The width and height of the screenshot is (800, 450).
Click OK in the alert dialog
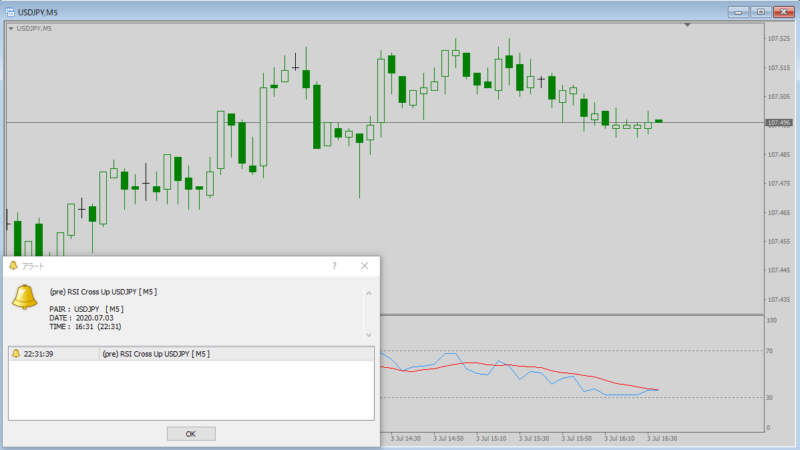tap(191, 434)
